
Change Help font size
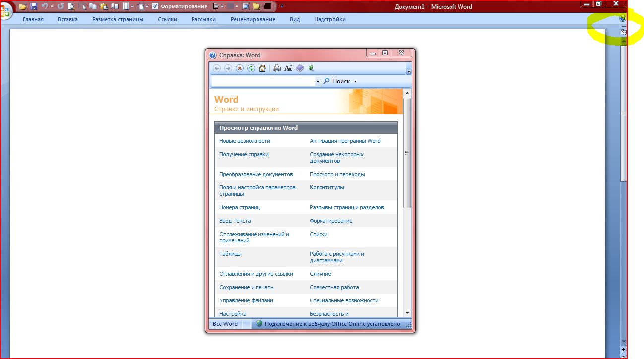click(x=288, y=68)
